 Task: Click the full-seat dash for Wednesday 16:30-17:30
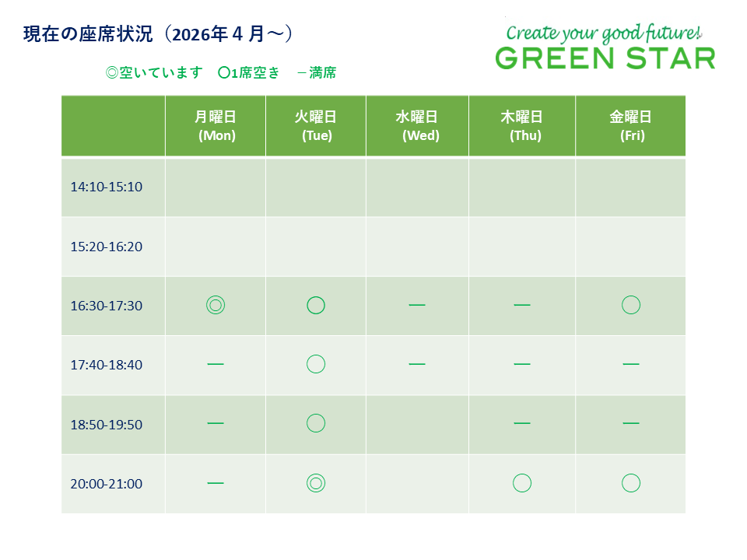417,305
